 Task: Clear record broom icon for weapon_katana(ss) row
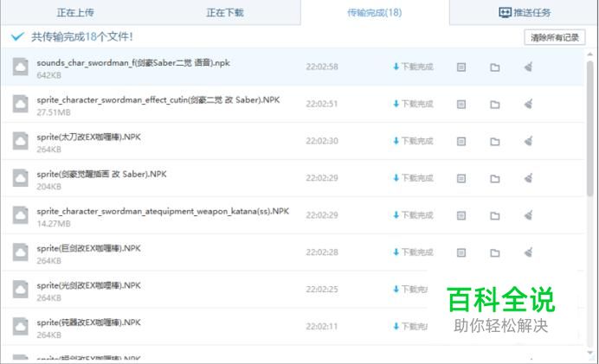coord(528,215)
